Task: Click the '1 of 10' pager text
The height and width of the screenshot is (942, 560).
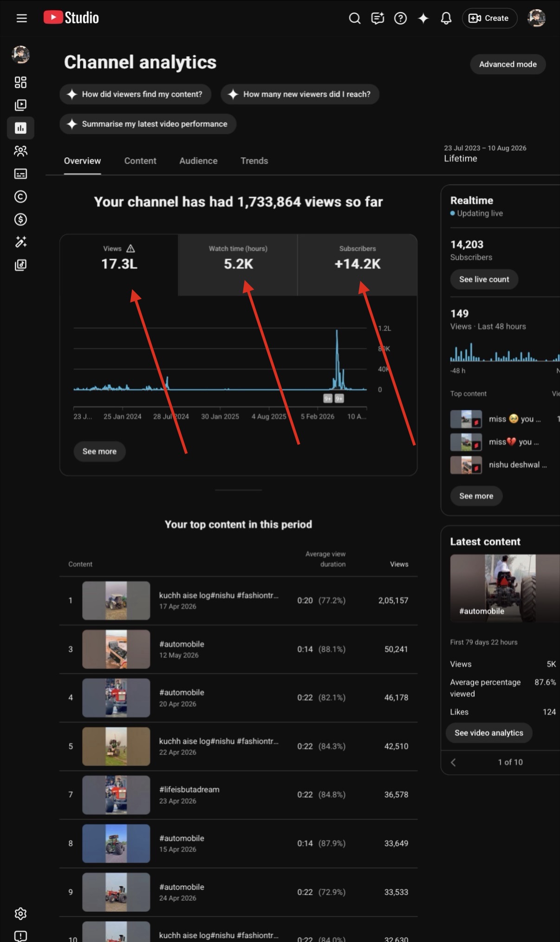Action: (510, 762)
